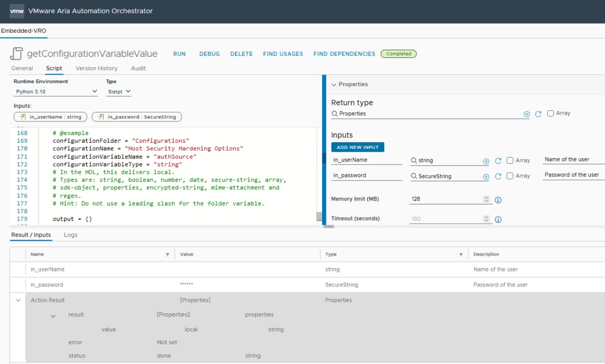The width and height of the screenshot is (605, 364).
Task: Click the in_userName : string input chip
Action: [51, 117]
